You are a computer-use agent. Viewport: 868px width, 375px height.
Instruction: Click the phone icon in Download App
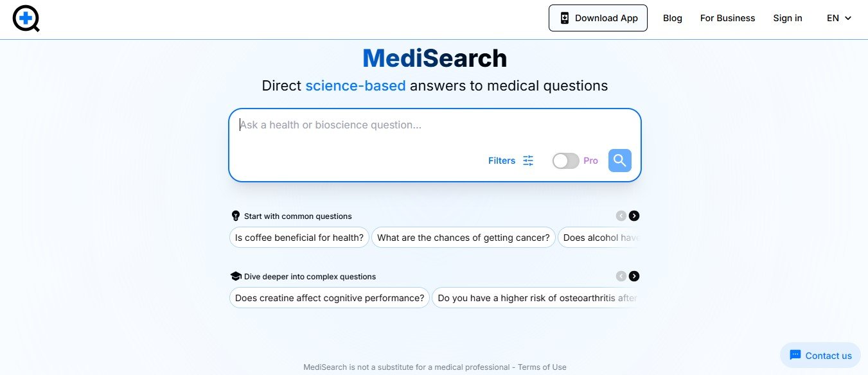[x=565, y=17]
